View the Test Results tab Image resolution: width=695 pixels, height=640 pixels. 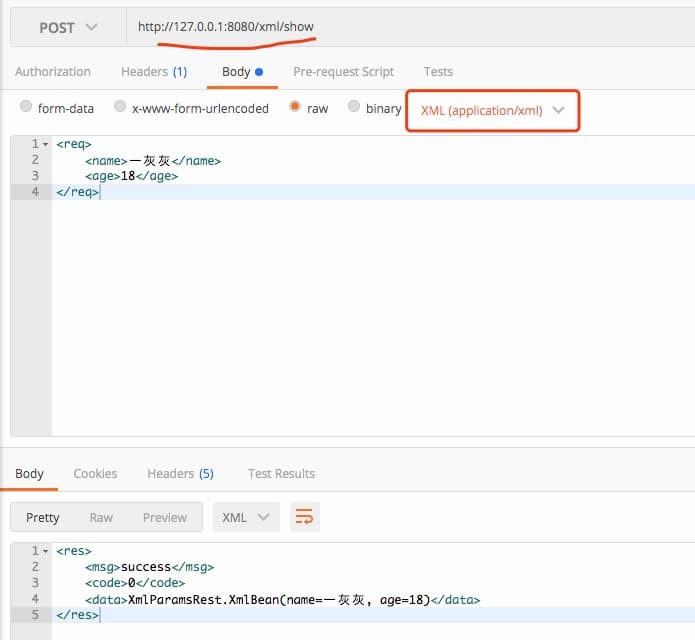pos(281,474)
